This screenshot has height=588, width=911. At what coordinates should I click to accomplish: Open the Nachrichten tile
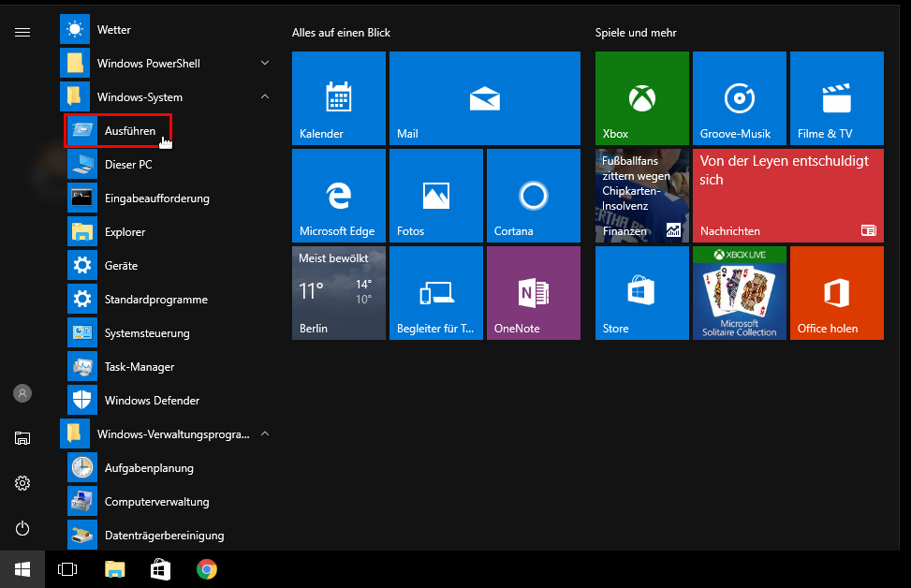(788, 196)
